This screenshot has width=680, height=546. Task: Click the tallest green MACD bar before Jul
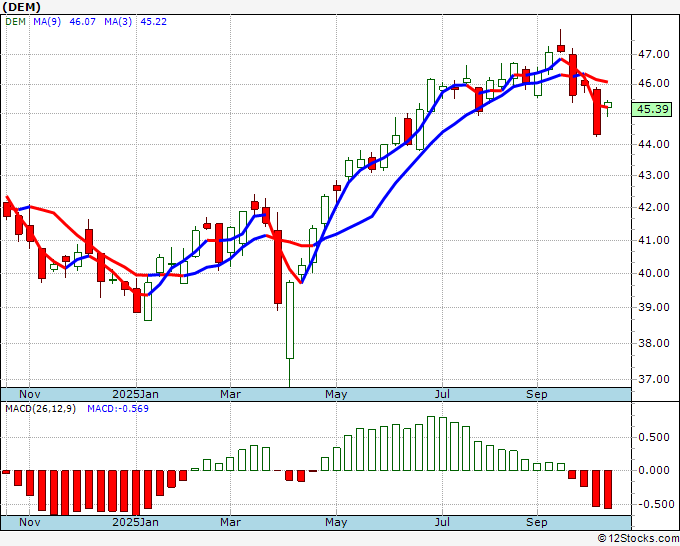tap(431, 443)
